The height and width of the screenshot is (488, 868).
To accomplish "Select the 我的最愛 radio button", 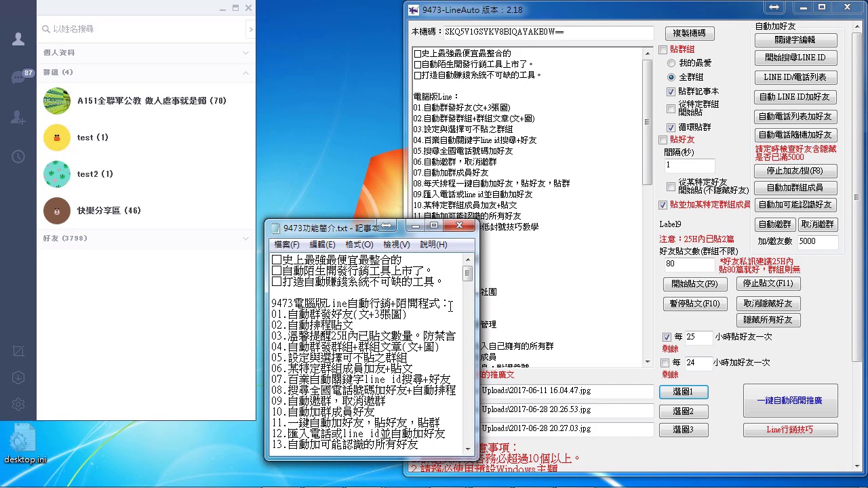I will click(x=671, y=63).
